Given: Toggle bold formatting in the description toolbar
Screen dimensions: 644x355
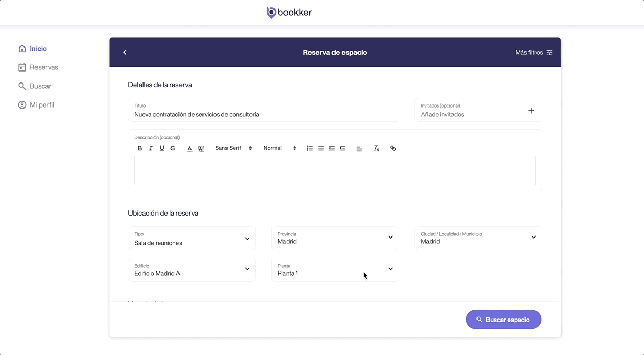Looking at the screenshot, I should [x=140, y=148].
